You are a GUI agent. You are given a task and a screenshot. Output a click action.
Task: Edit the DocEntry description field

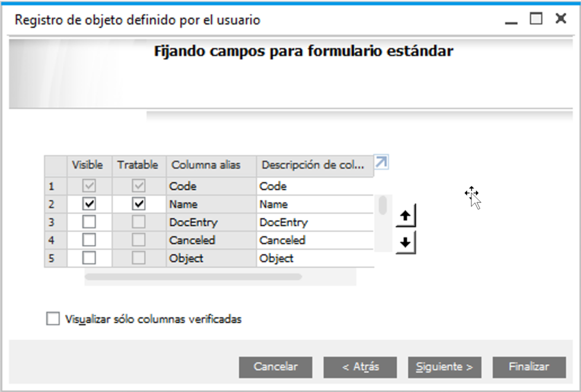[x=315, y=222]
